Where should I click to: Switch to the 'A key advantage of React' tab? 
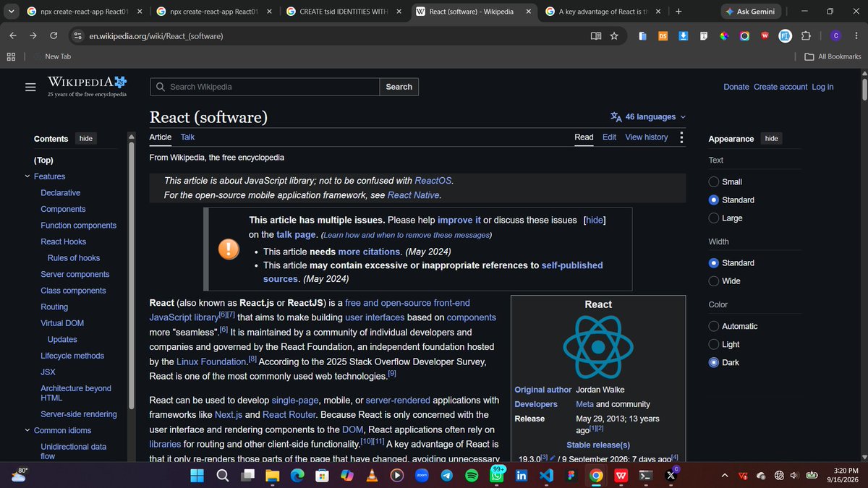tap(603, 12)
